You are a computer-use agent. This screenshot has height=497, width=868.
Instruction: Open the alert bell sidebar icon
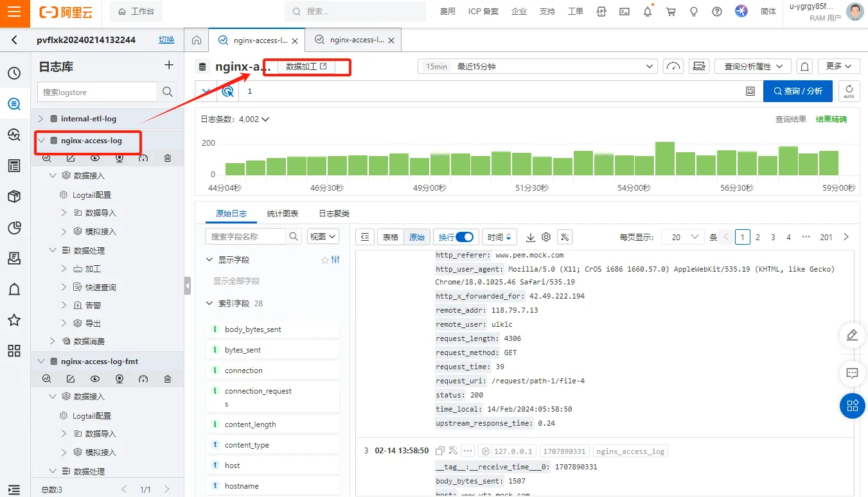click(x=14, y=289)
